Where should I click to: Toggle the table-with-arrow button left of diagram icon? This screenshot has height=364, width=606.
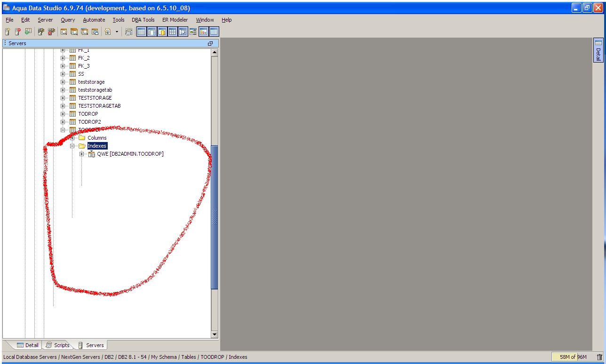coord(183,32)
